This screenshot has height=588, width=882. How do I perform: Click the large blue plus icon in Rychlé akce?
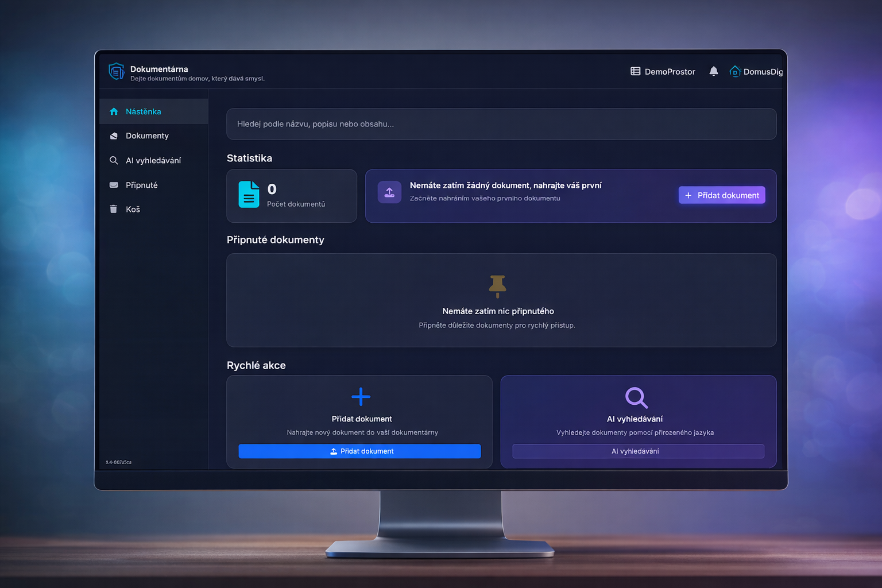pos(361,397)
